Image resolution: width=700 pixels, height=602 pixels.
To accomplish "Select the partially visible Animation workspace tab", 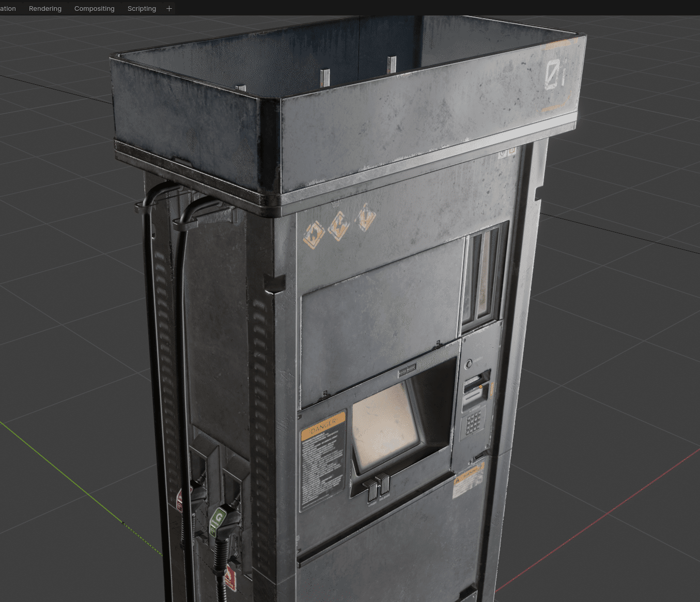I will pos(8,8).
